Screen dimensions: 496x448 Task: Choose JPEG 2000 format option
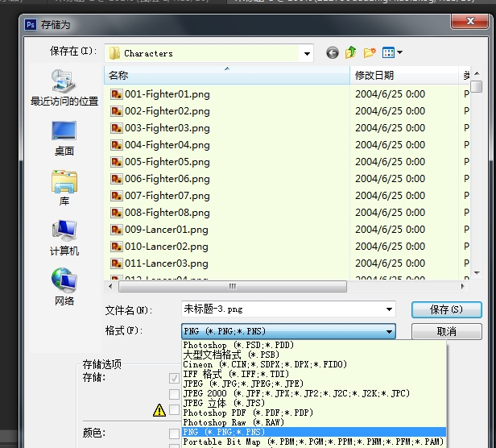pos(314,393)
